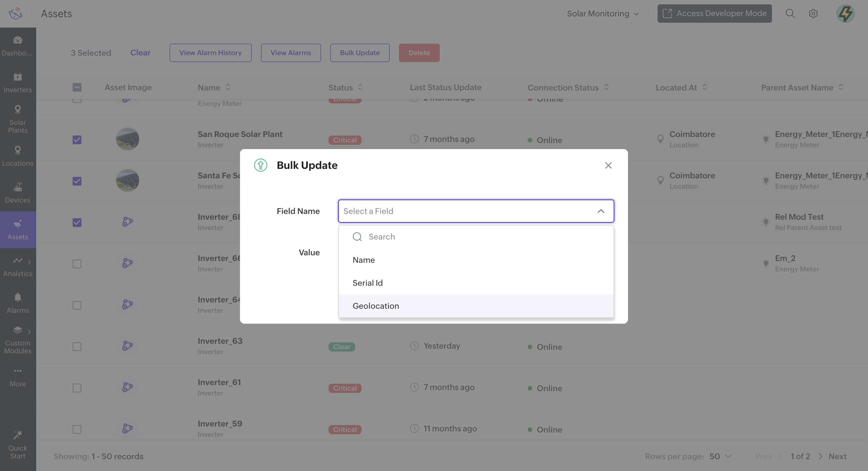Pick Serial Id from the field list
868x471 pixels.
pyautogui.click(x=367, y=283)
